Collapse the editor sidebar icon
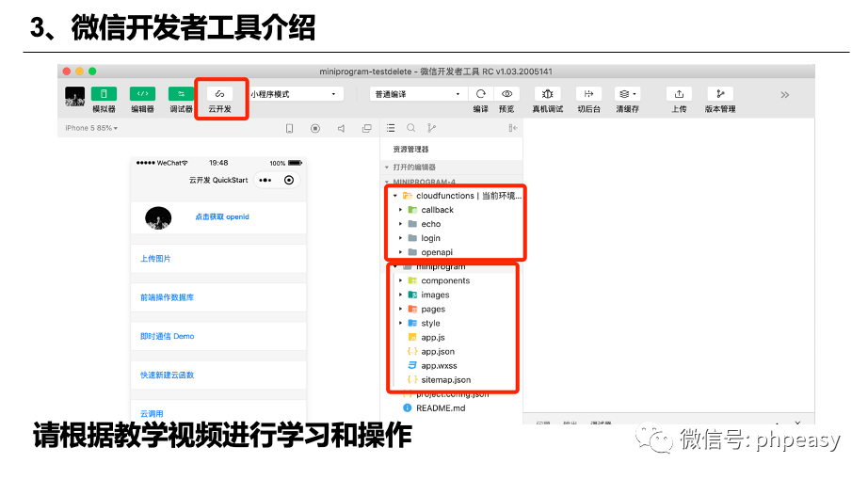868x479 pixels. click(512, 128)
